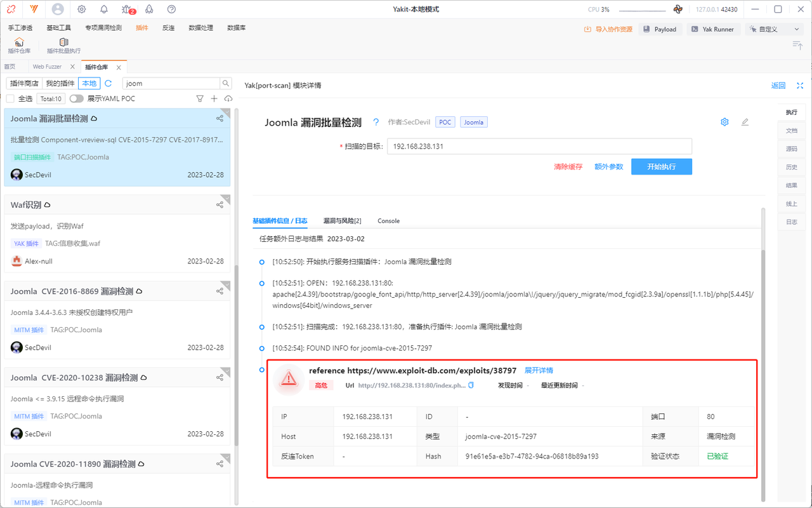
Task: Click the red warning icon on the vulnerability card
Action: [x=289, y=379]
